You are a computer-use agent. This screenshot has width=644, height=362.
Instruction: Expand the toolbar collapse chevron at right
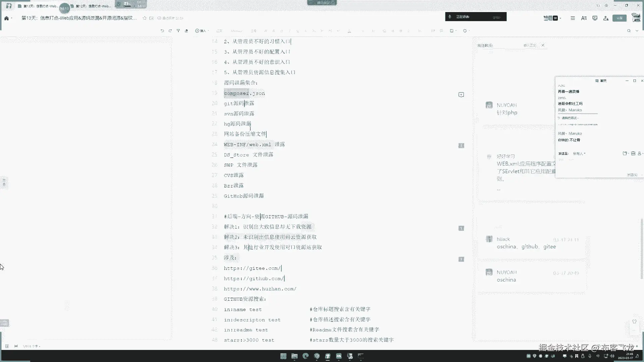[x=637, y=31]
